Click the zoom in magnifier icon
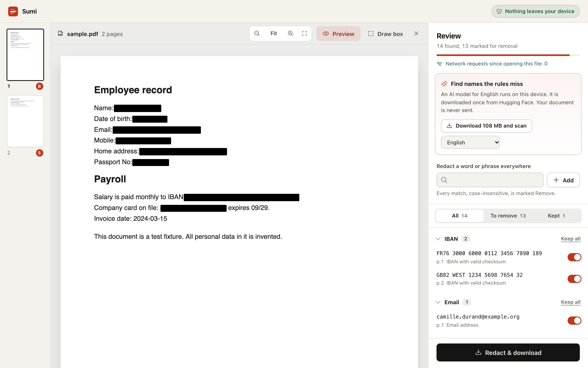Viewport: 588px width, 368px height. (290, 34)
